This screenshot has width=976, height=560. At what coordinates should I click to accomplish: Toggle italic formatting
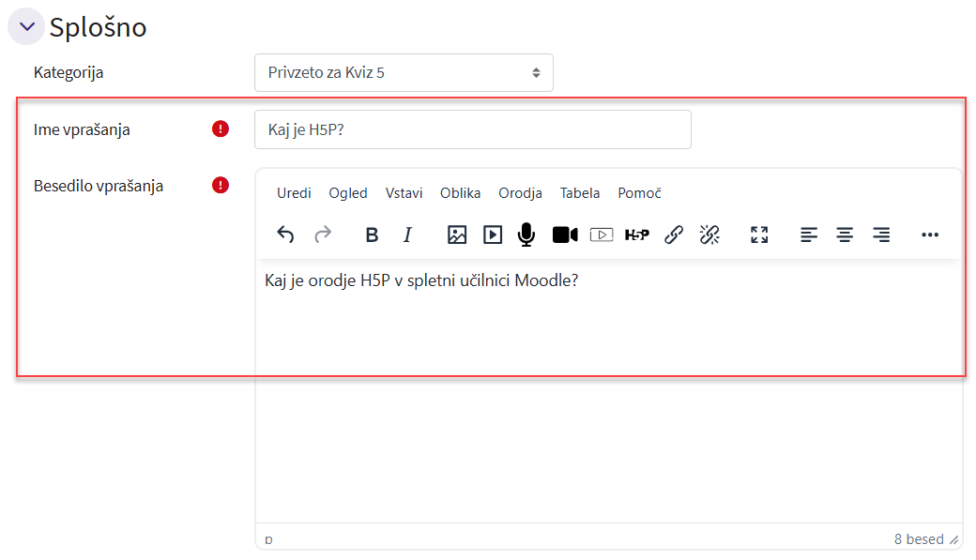pos(407,235)
